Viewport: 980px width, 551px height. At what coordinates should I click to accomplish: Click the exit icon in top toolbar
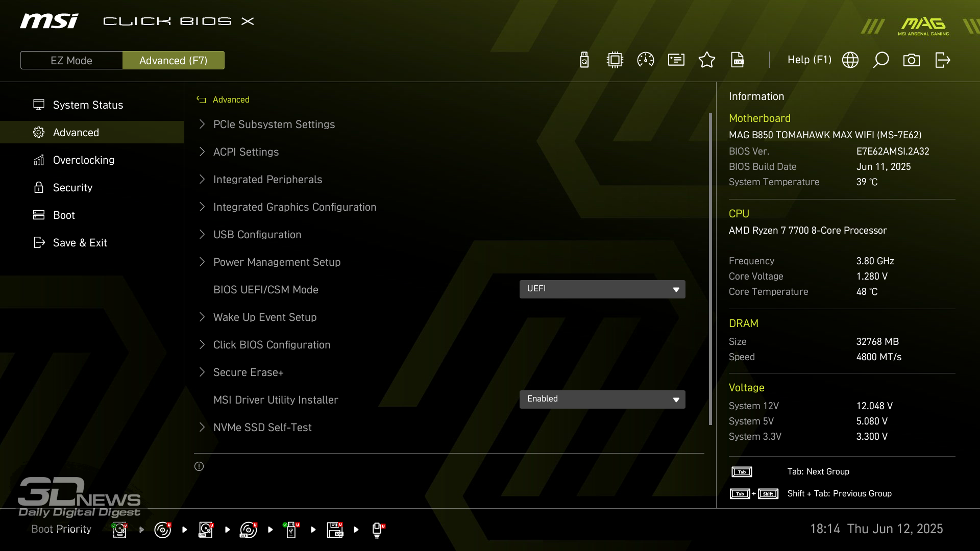(x=943, y=60)
